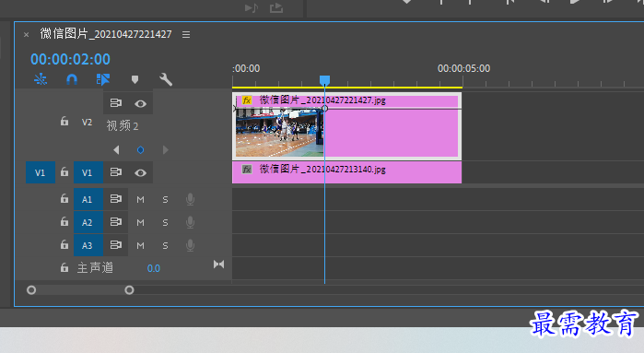This screenshot has height=353, width=644.
Task: Toggle V1 track targeting
Action: (x=88, y=172)
